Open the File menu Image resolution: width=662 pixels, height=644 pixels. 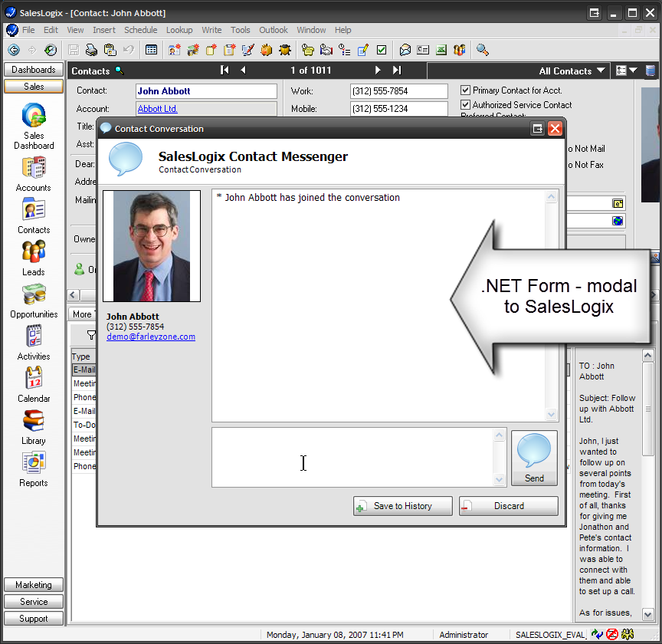pyautogui.click(x=28, y=30)
